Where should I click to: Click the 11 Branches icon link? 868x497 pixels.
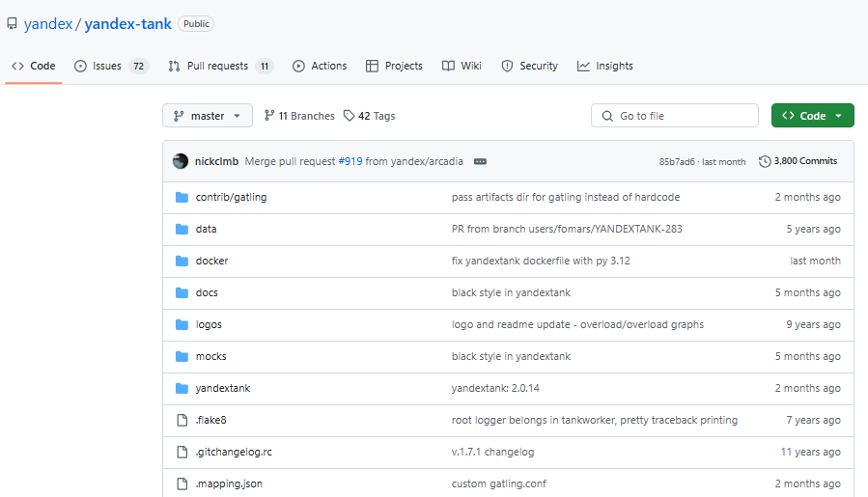pyautogui.click(x=269, y=115)
